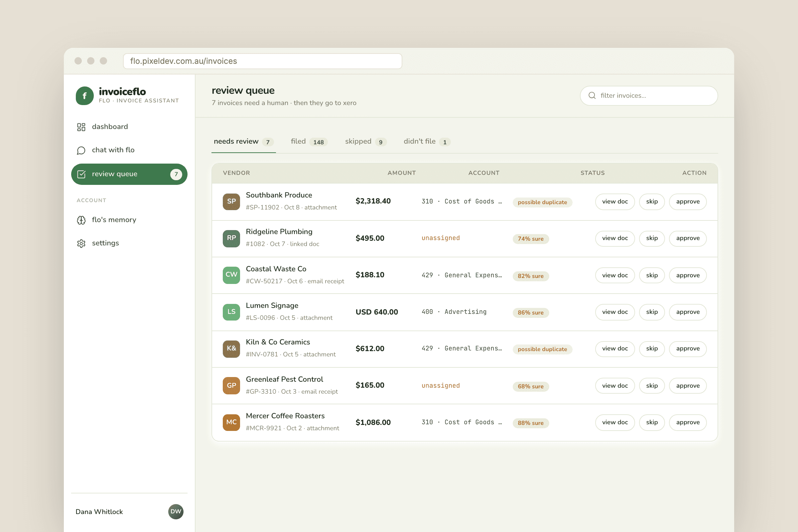Click possible duplicate badge for Southbank Produce

coord(542,202)
